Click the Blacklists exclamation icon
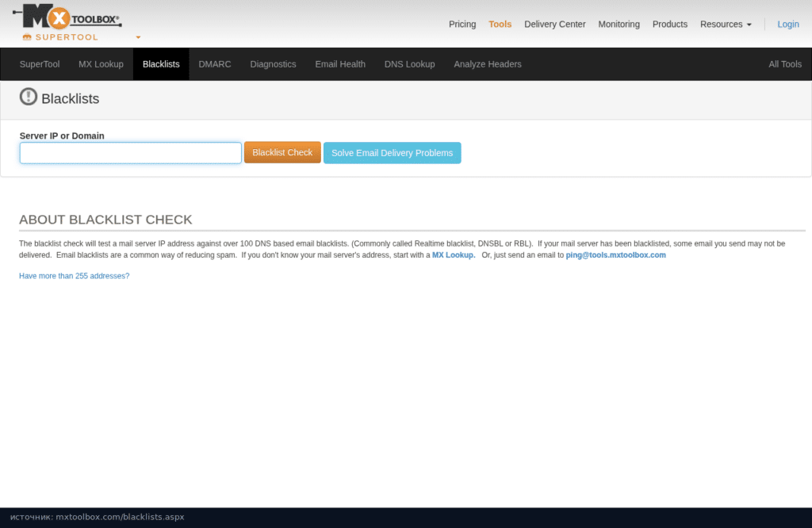 pos(29,97)
